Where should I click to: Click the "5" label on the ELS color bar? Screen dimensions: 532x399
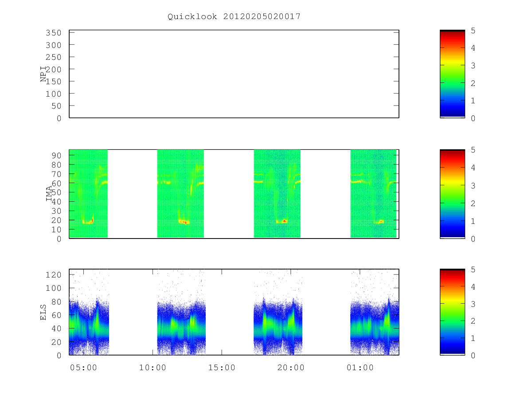[473, 270]
